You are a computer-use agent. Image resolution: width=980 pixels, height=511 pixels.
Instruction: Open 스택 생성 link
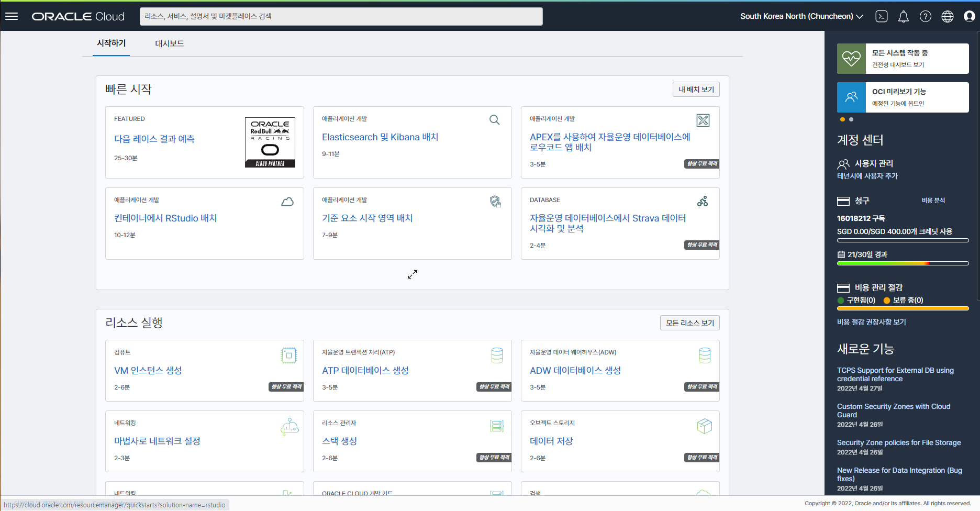coord(339,441)
